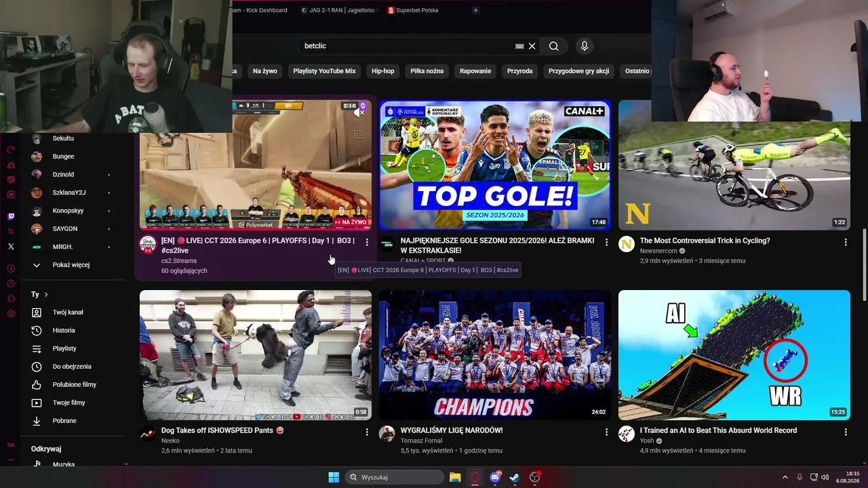Open Twitch from the Opera GX sidebar

[x=11, y=217]
